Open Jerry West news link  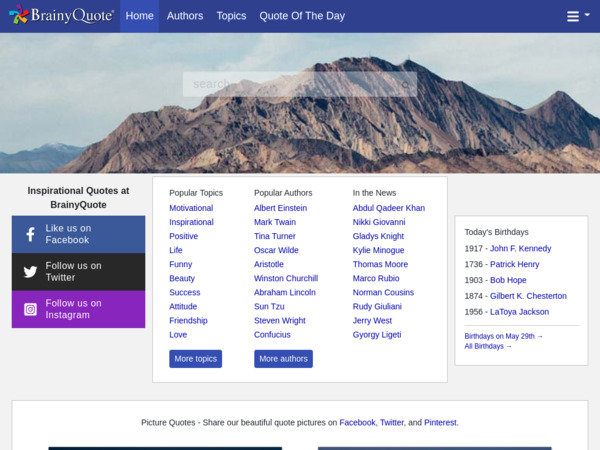[372, 321]
